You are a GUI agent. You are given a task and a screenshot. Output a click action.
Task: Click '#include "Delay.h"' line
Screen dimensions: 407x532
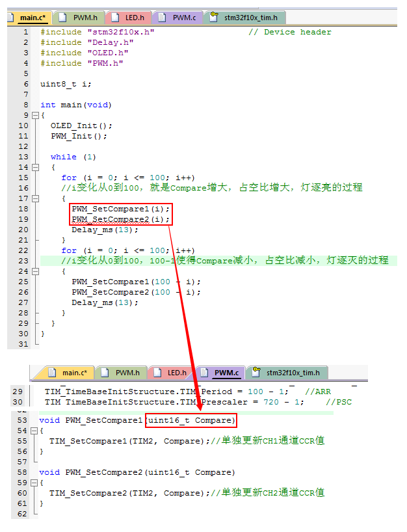coord(87,42)
